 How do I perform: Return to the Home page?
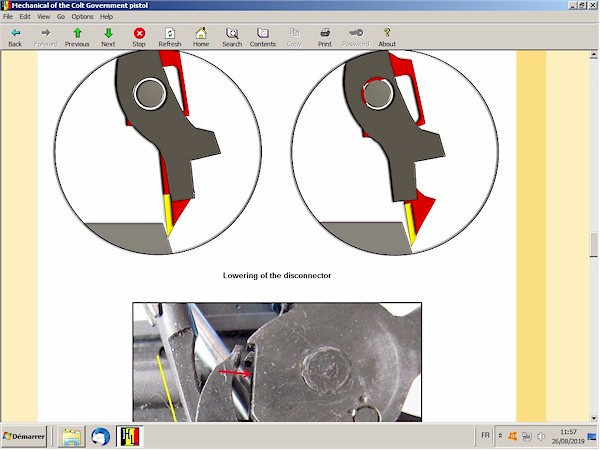coord(201,37)
